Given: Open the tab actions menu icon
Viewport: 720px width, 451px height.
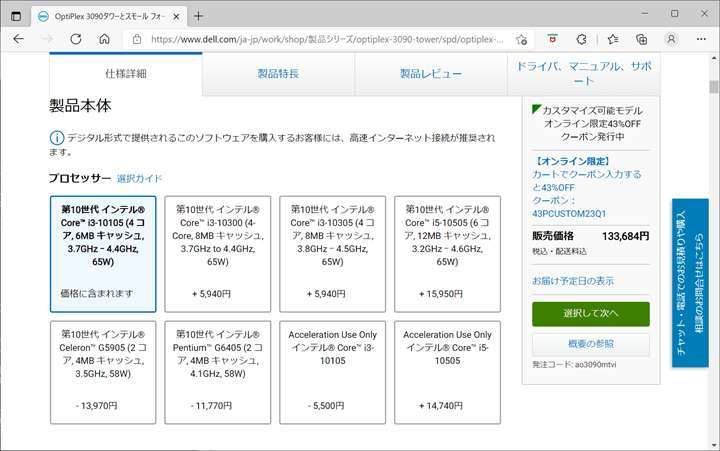Looking at the screenshot, I should [16, 16].
